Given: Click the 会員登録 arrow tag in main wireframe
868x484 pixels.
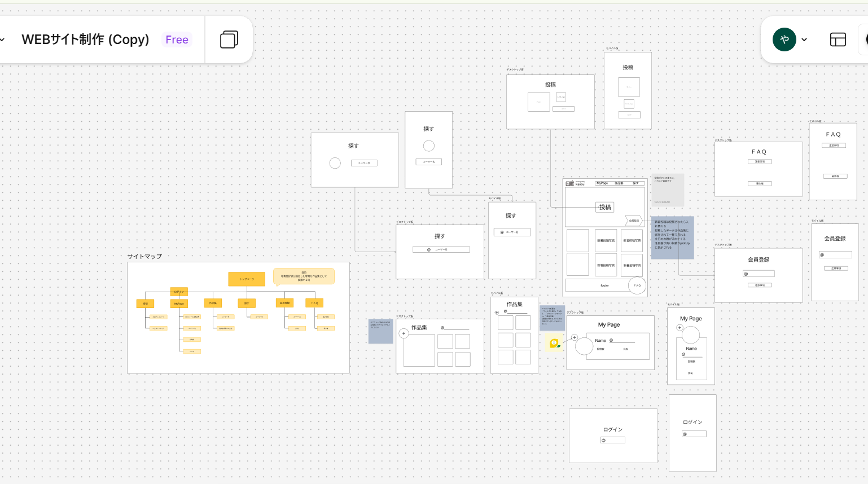Looking at the screenshot, I should pos(633,221).
